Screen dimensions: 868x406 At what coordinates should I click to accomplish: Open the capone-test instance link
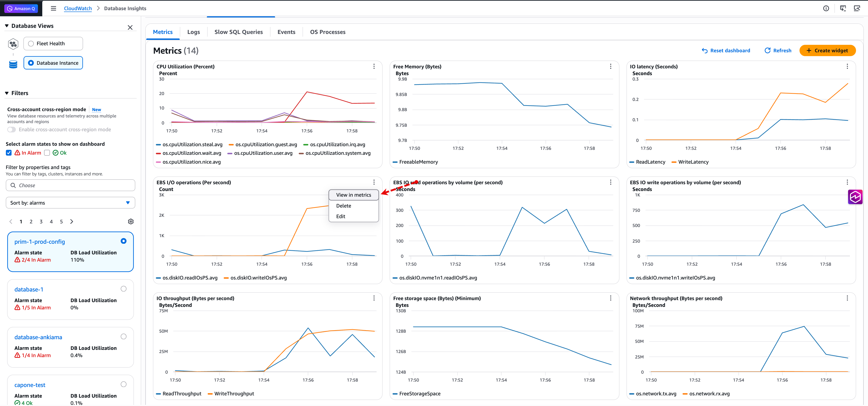click(x=30, y=385)
